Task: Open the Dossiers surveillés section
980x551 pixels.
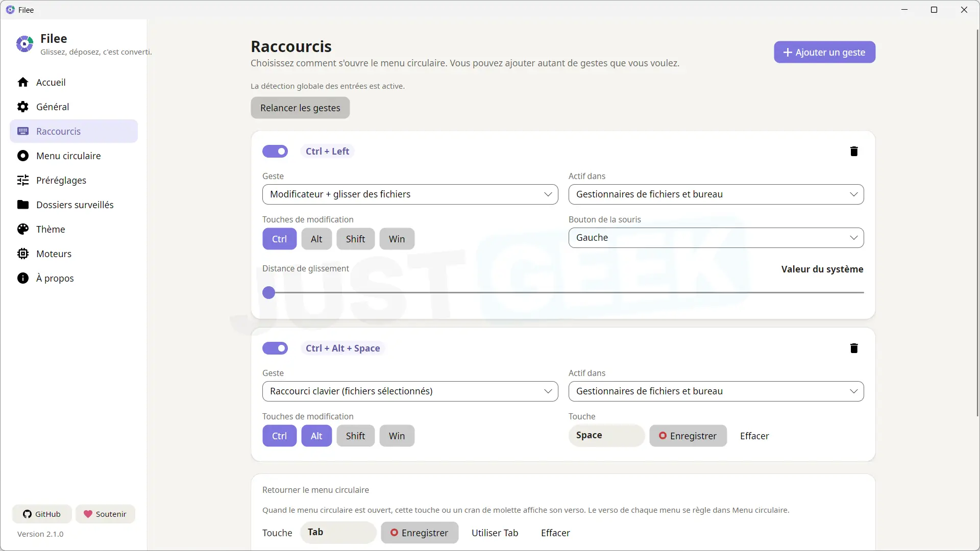Action: point(73,205)
